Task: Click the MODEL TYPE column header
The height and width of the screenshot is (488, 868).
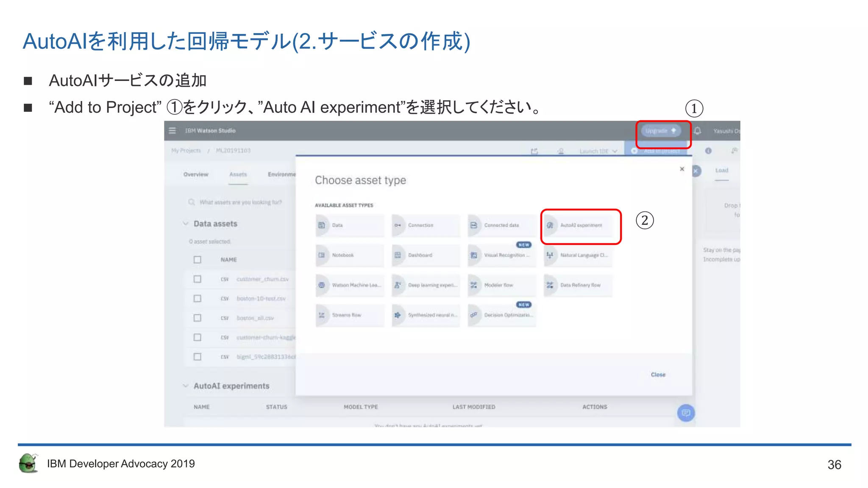Action: click(x=361, y=407)
